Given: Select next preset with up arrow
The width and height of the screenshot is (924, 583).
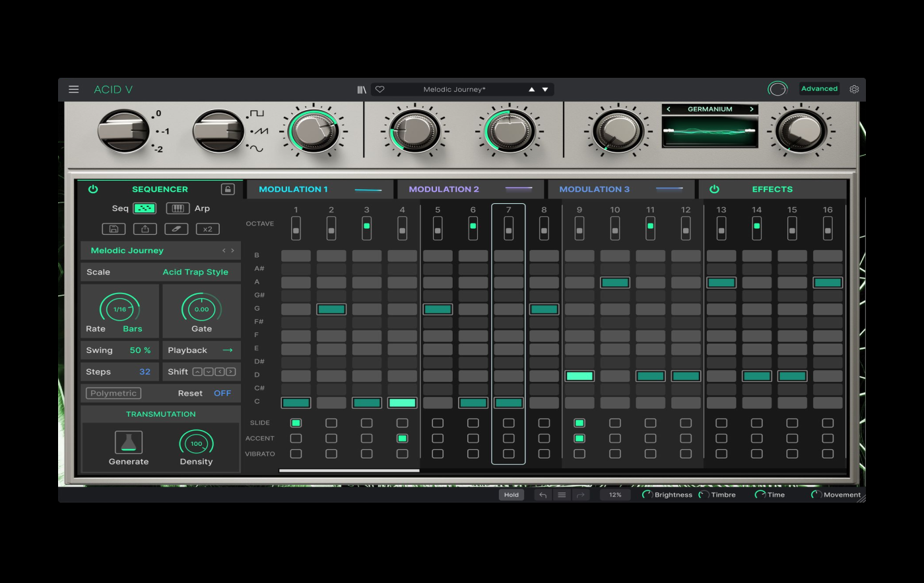Looking at the screenshot, I should [x=531, y=90].
